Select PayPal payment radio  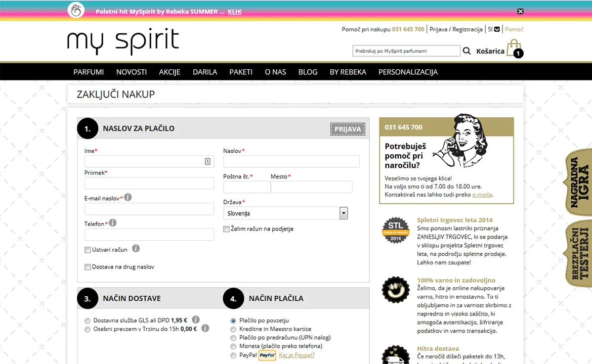coord(233,355)
